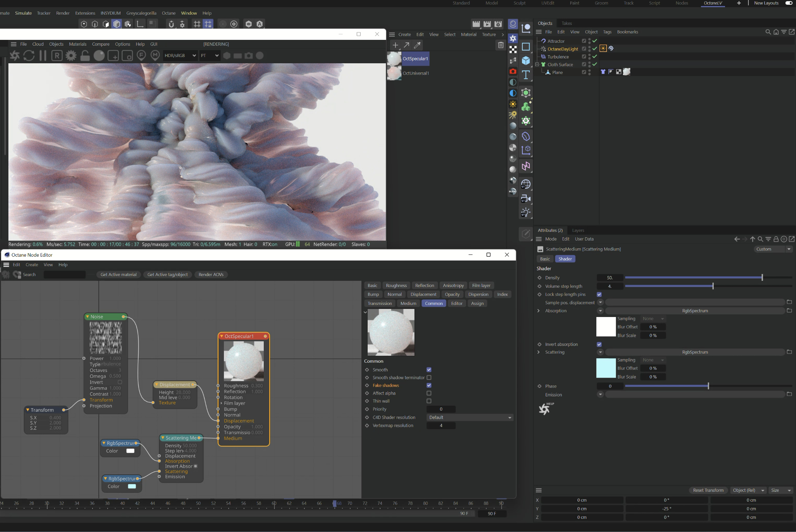Enable Smooth shadow terminator checkbox

[x=429, y=377]
